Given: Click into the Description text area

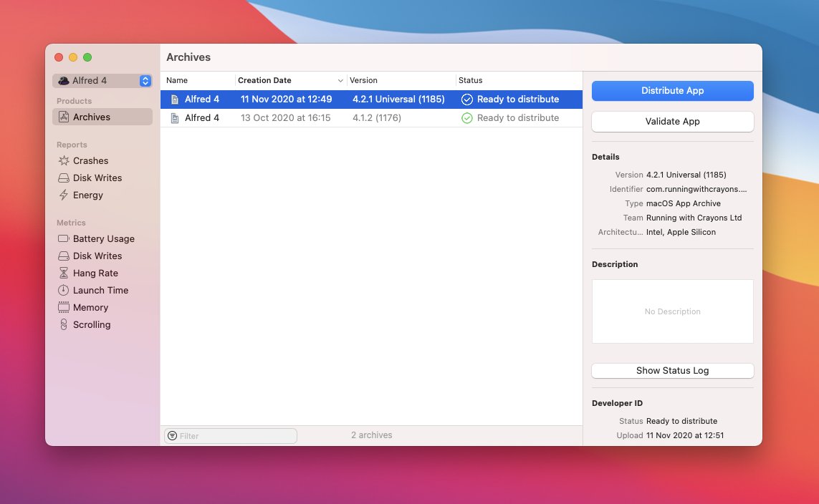Looking at the screenshot, I should point(672,311).
